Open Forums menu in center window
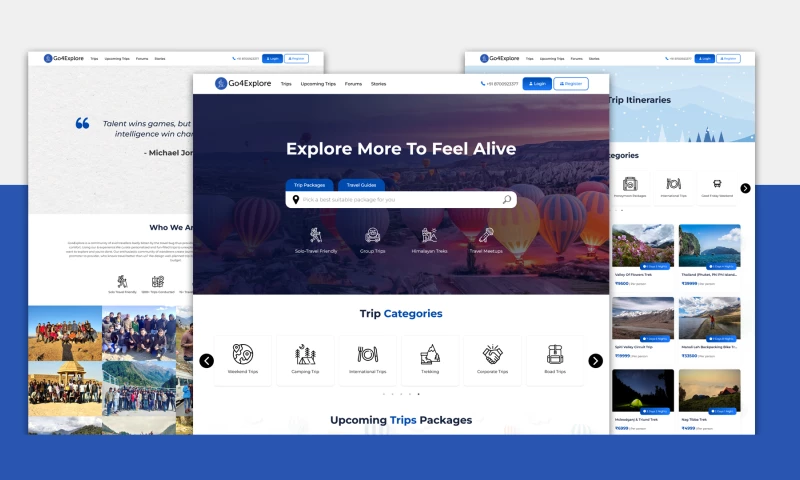This screenshot has width=800, height=480. coord(353,84)
